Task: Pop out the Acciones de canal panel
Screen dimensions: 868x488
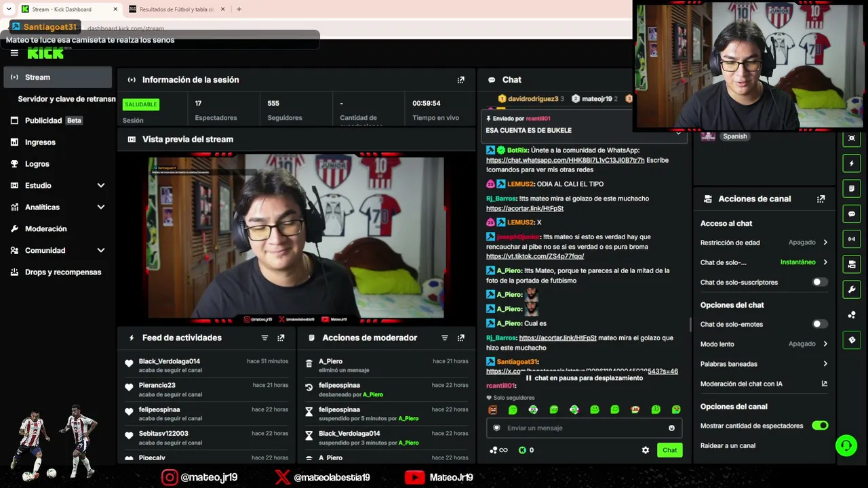Action: (x=821, y=199)
